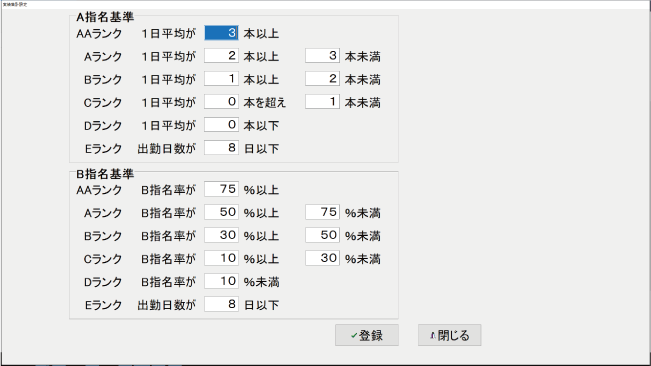Select the A指名 Eランク 出勤日数 field
This screenshot has width=651, height=366.
221,148
